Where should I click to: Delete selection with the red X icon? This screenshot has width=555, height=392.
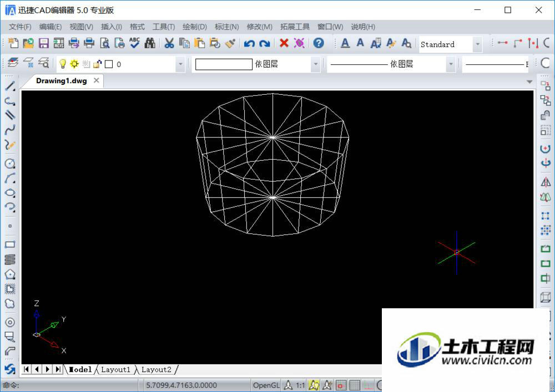click(284, 43)
